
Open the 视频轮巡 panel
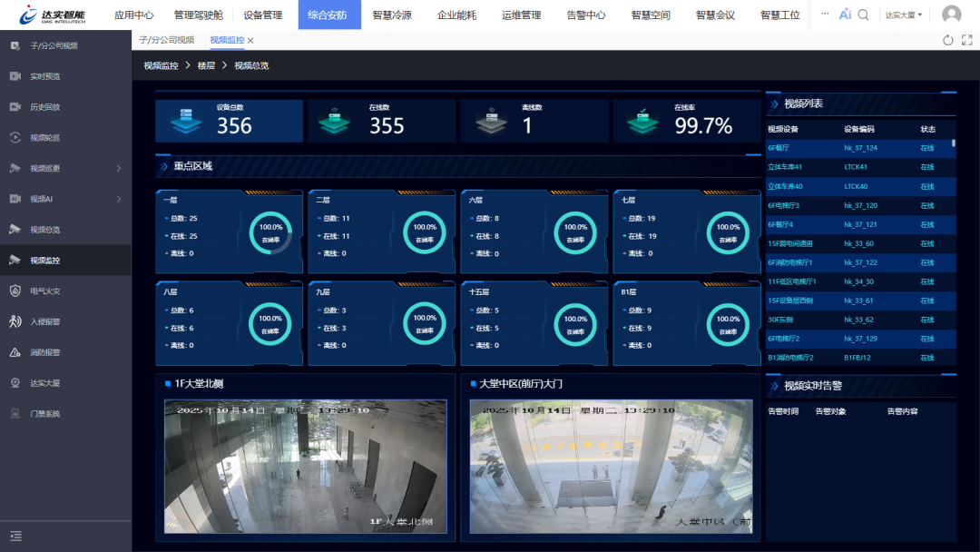[54, 137]
